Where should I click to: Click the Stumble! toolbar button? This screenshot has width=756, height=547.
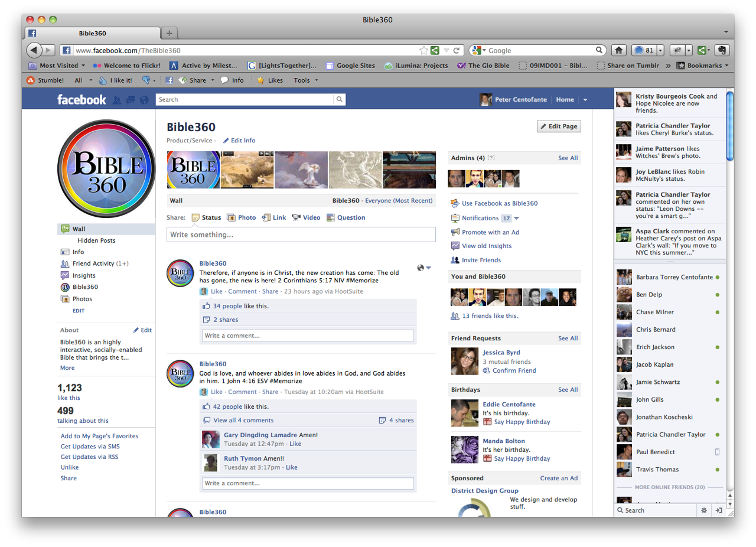(x=45, y=80)
